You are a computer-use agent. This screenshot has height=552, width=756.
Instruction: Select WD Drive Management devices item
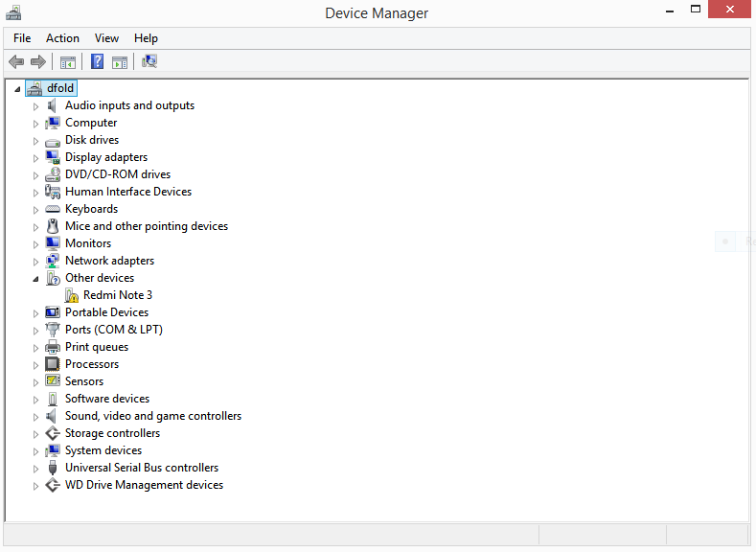(x=144, y=485)
